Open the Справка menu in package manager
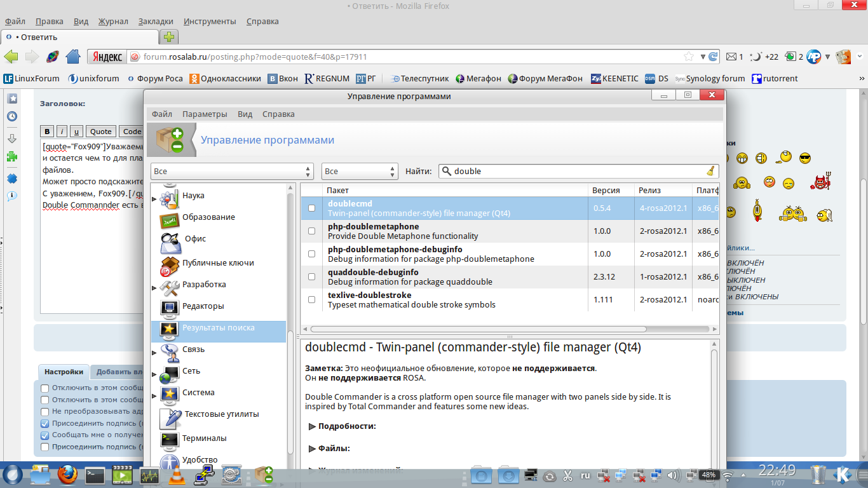The image size is (868, 488). pyautogui.click(x=278, y=114)
